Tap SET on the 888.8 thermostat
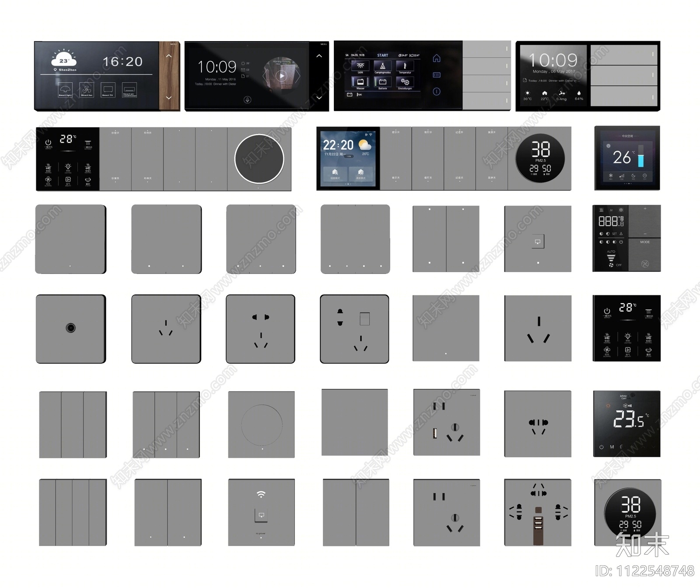700x588 pixels. (x=614, y=234)
